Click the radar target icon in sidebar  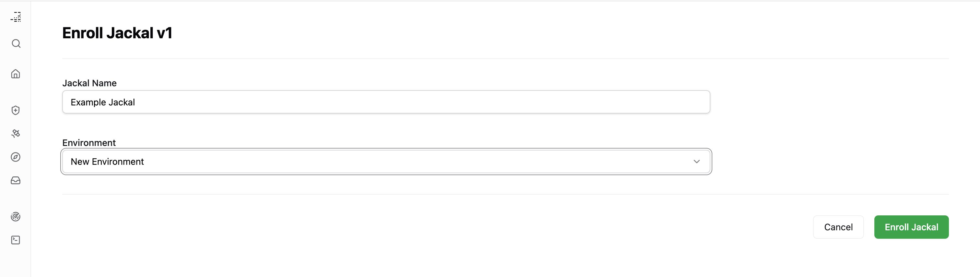[16, 217]
